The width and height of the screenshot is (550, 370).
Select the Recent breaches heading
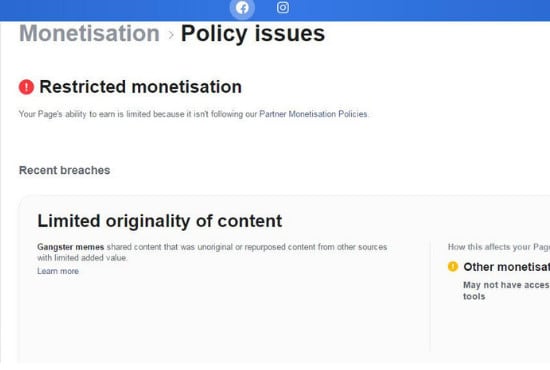click(65, 170)
